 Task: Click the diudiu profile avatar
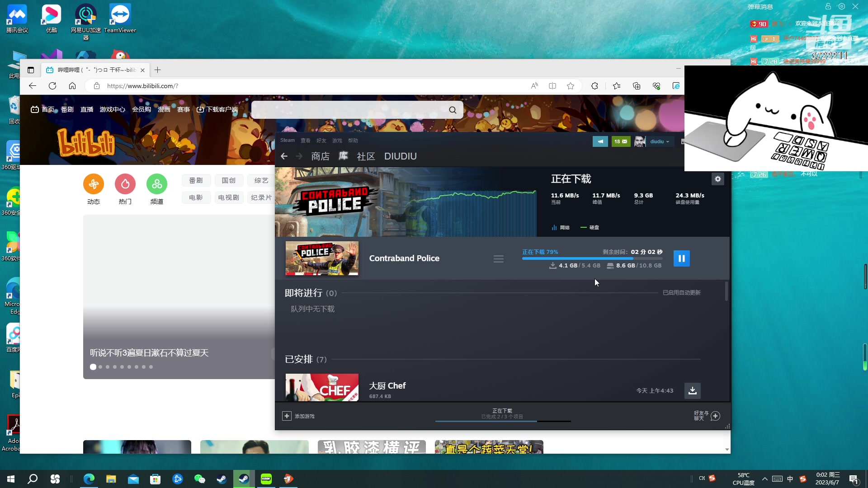[640, 141]
